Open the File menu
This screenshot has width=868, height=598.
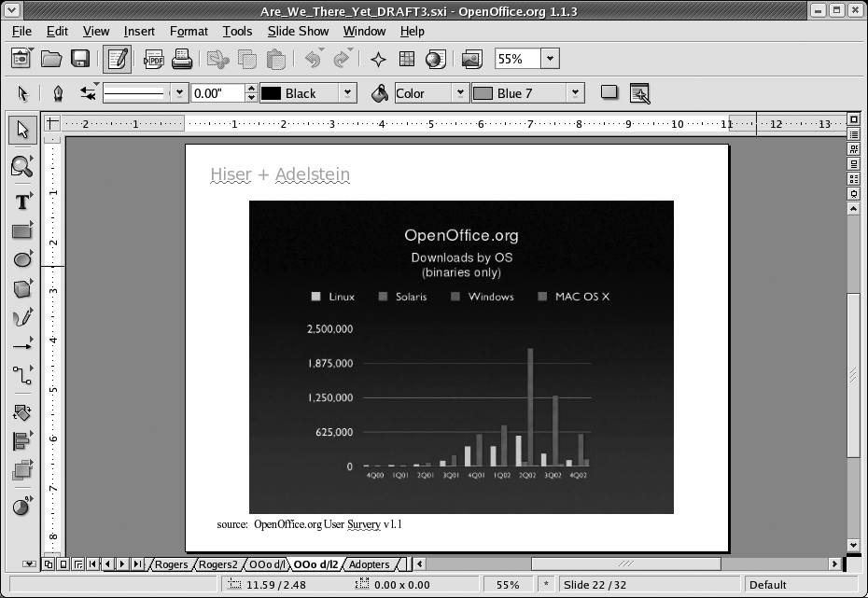(21, 31)
